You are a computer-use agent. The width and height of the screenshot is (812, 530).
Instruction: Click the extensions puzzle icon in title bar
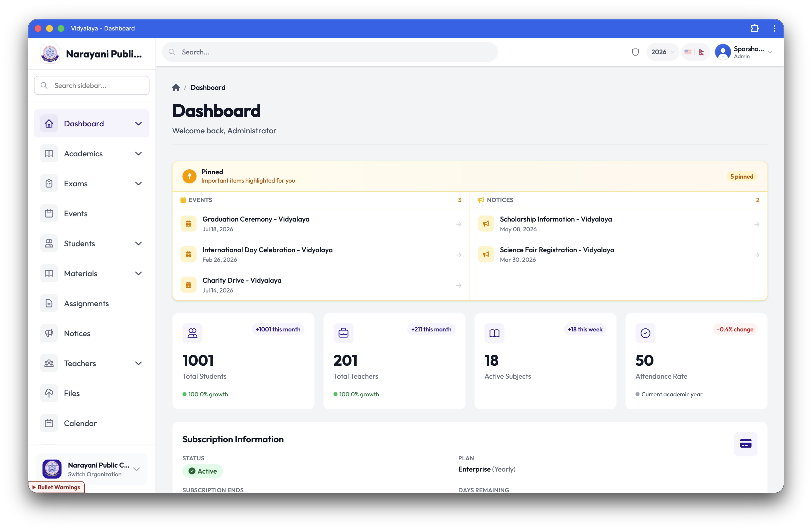pos(755,28)
